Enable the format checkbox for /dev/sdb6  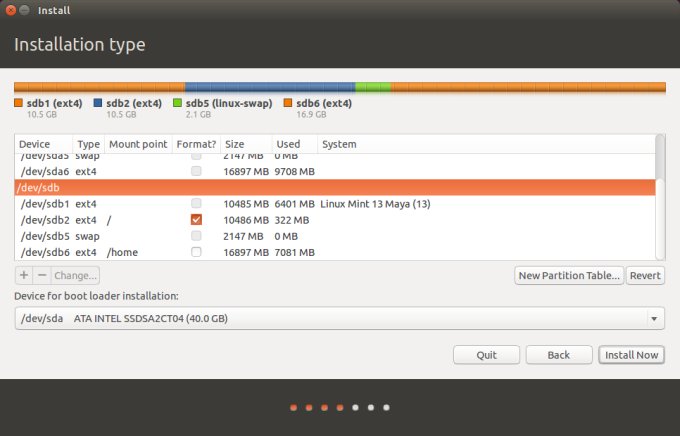(196, 252)
